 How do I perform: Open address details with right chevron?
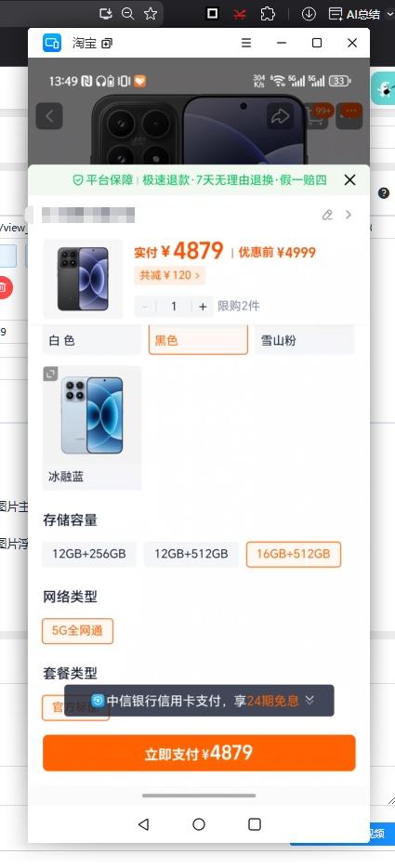pos(349,215)
